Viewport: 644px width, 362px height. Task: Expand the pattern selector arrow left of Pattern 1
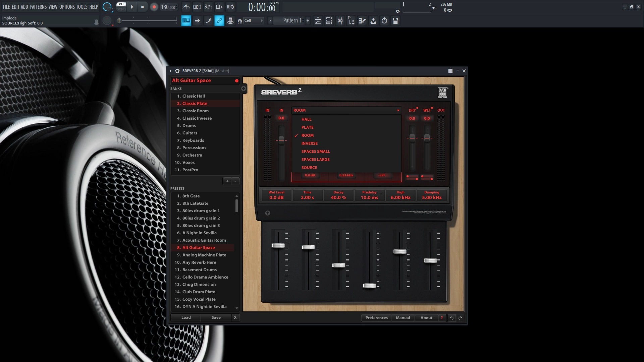(x=270, y=21)
